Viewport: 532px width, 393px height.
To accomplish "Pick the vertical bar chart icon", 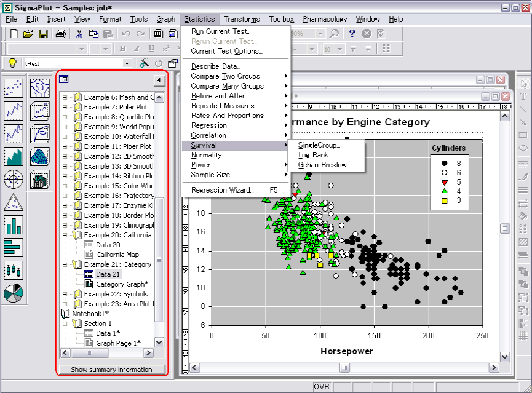I will 14,225.
